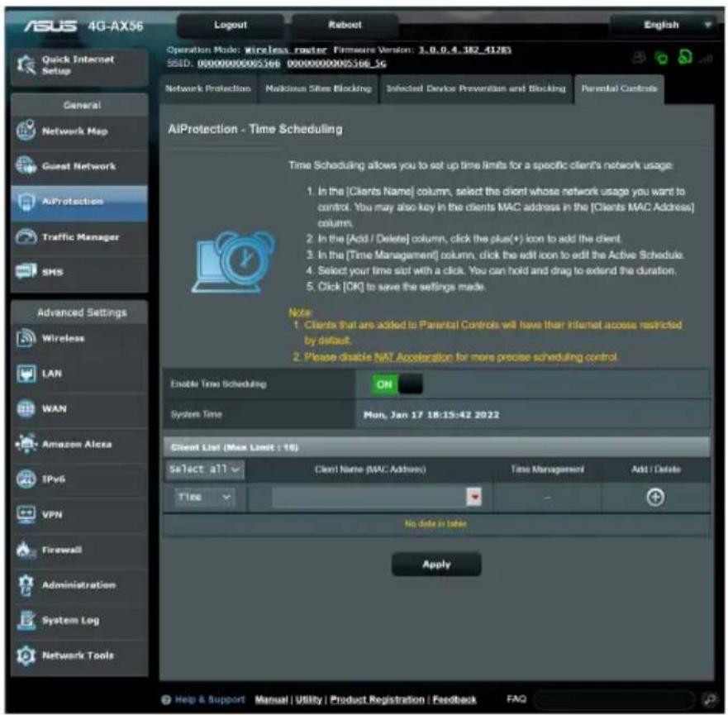Click the Network Map globe icon
728x715 pixels.
coord(26,131)
